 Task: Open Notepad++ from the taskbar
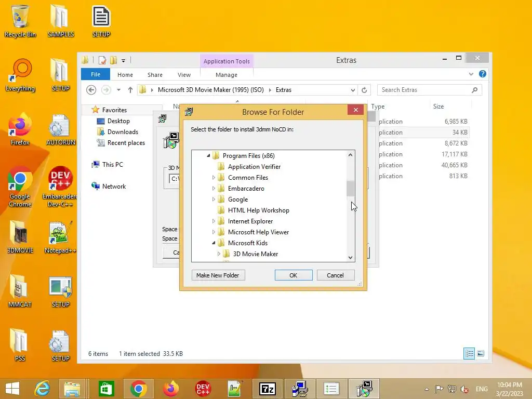(x=235, y=389)
